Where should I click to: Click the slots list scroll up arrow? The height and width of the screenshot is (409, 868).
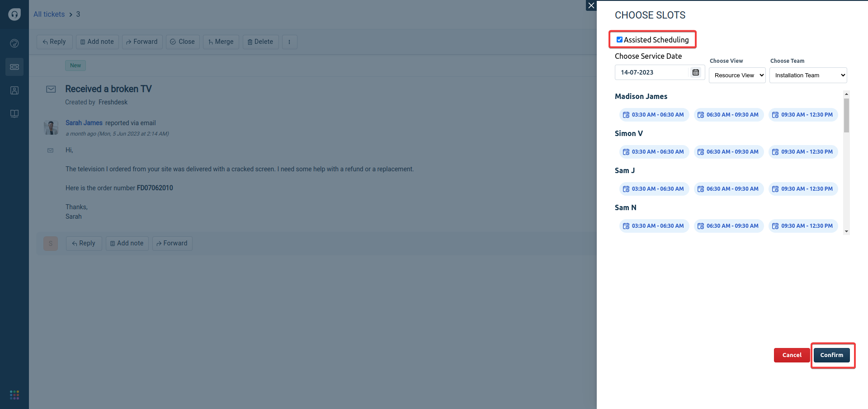coord(846,94)
